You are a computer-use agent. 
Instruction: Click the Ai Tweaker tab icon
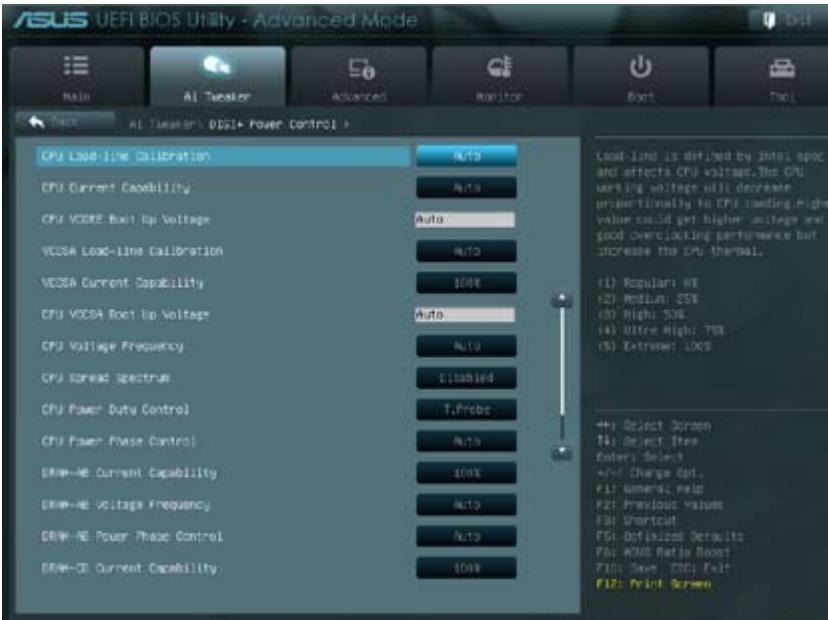click(217, 66)
